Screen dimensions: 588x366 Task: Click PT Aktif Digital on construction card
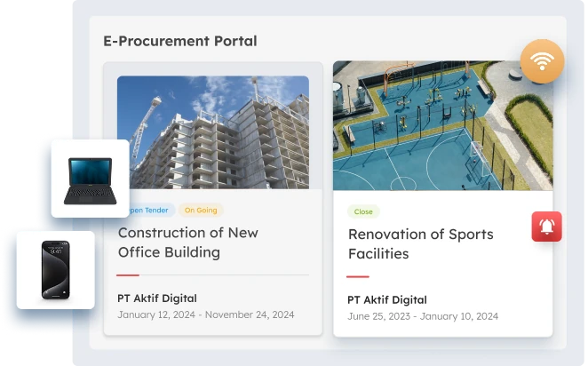(157, 298)
